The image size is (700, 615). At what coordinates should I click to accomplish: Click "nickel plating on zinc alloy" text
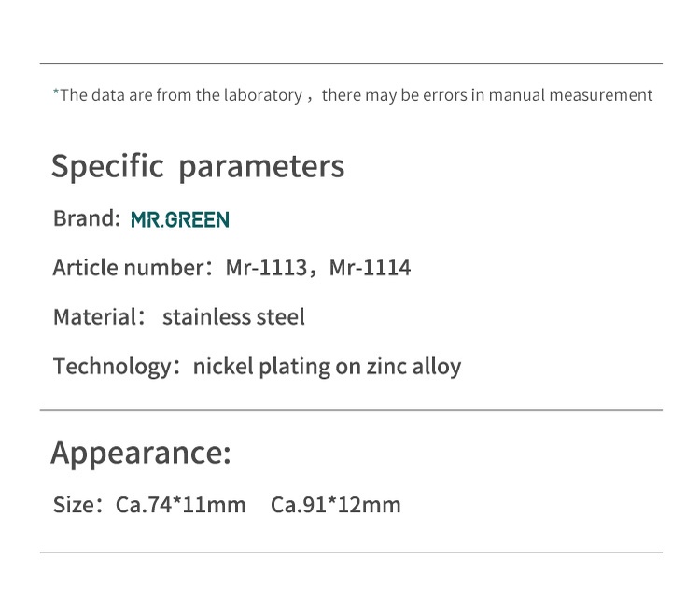(327, 366)
